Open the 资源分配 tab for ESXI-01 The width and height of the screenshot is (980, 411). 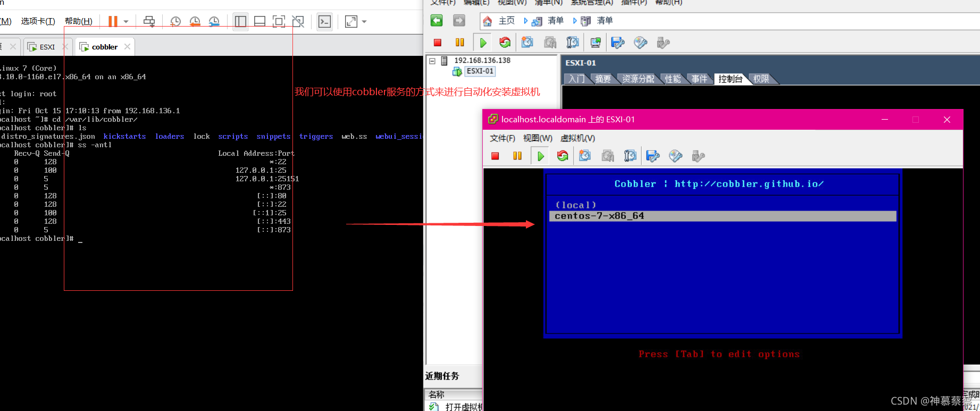pos(638,79)
